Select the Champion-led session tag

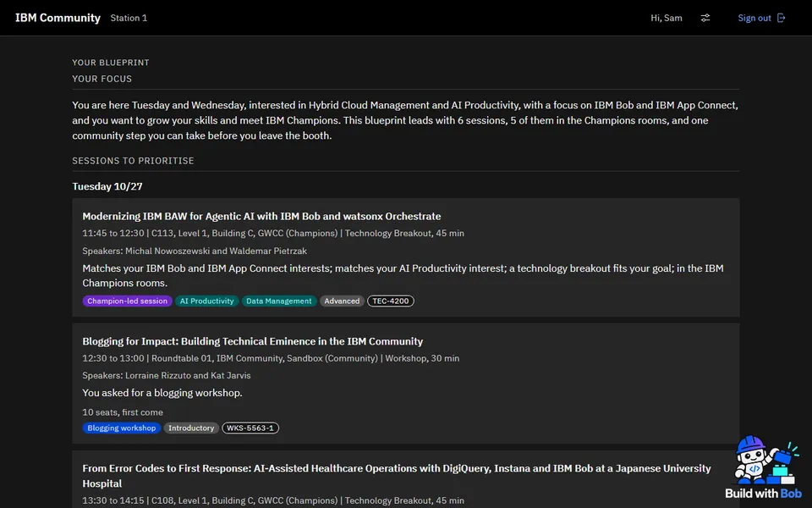pos(127,301)
